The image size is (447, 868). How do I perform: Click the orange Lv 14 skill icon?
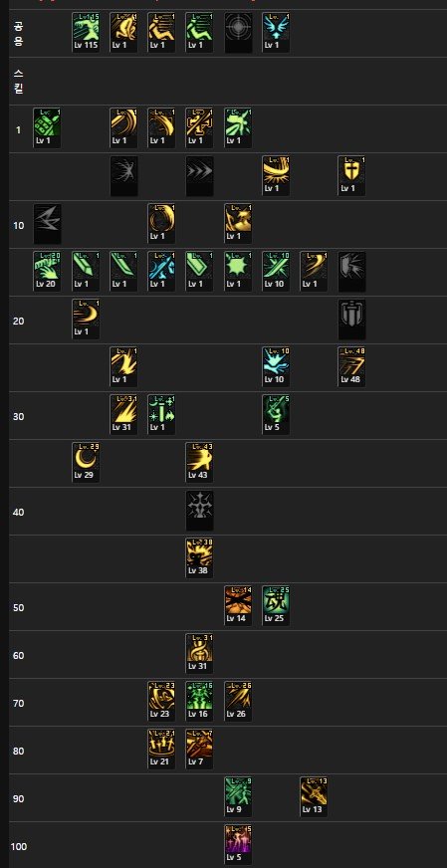[238, 605]
